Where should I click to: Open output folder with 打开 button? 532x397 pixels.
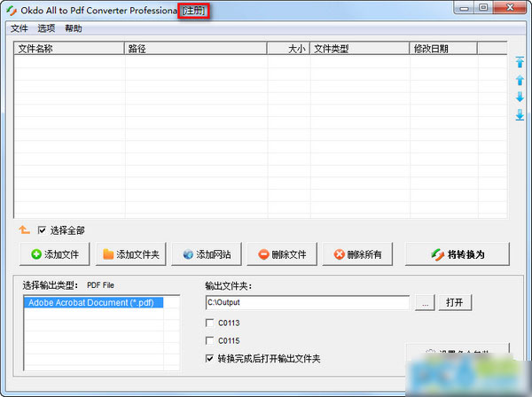click(x=455, y=302)
